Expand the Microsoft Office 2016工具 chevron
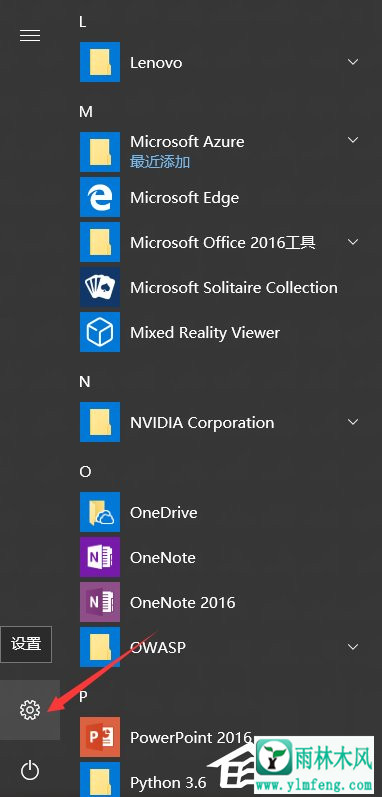Image resolution: width=382 pixels, height=797 pixels. pos(353,242)
